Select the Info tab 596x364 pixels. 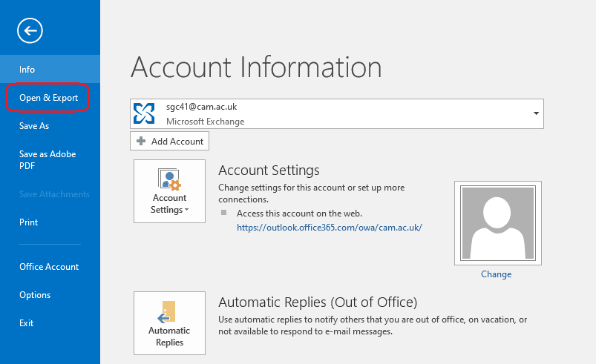(x=27, y=70)
